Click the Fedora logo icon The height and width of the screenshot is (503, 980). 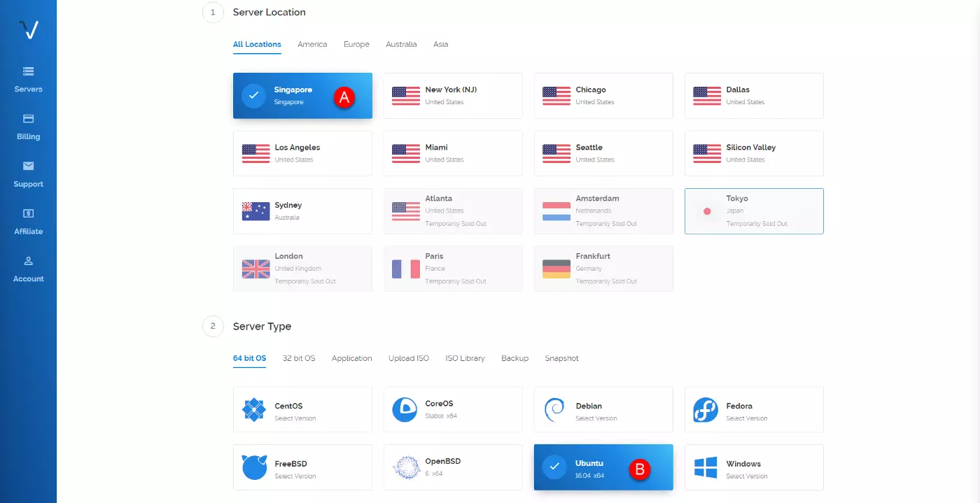click(x=705, y=409)
